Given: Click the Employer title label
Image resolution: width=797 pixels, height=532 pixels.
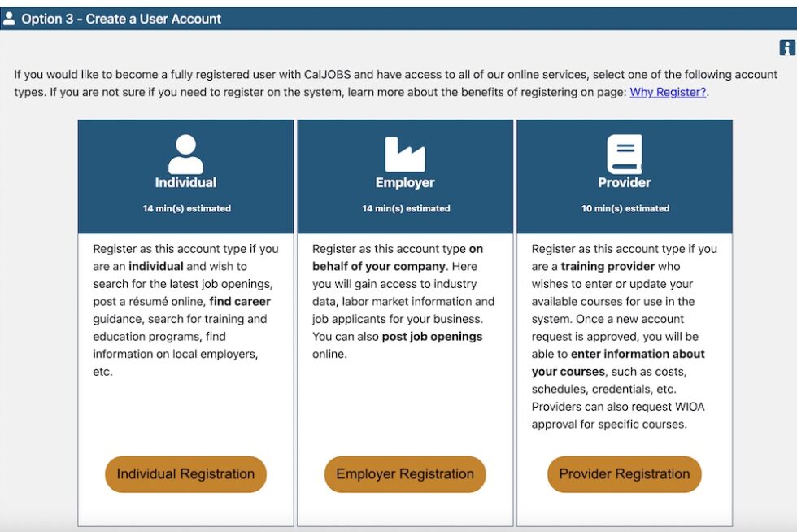Looking at the screenshot, I should [x=404, y=182].
